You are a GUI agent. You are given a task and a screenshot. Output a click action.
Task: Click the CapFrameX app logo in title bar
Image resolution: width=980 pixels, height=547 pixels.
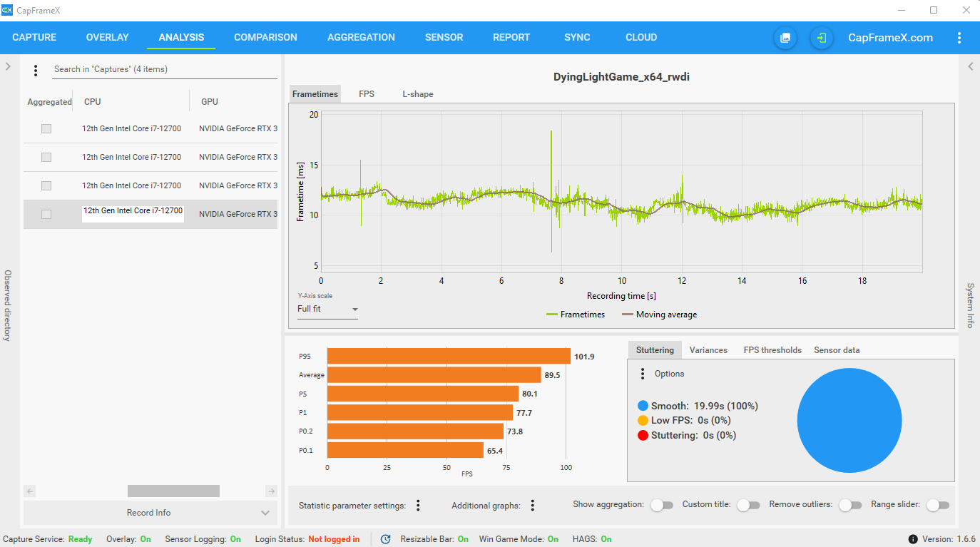click(x=7, y=10)
